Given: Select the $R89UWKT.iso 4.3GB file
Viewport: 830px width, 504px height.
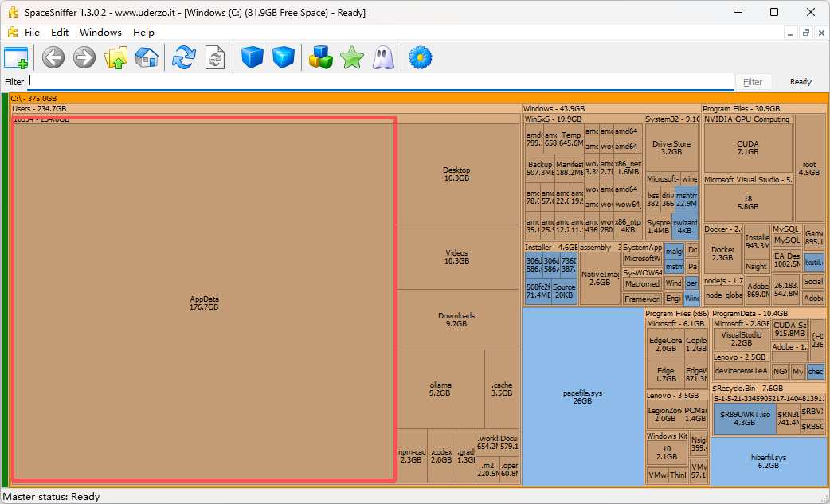Looking at the screenshot, I should 744,418.
